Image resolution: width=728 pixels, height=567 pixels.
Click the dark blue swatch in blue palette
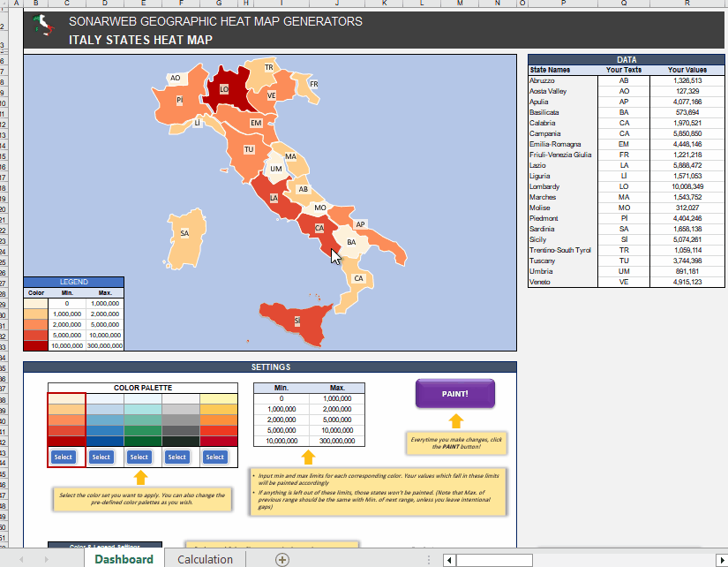pos(105,441)
